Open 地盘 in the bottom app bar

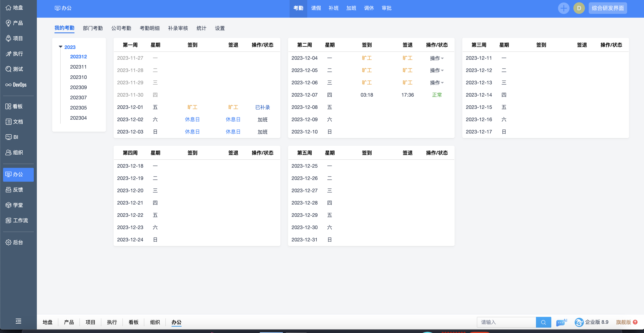point(48,322)
